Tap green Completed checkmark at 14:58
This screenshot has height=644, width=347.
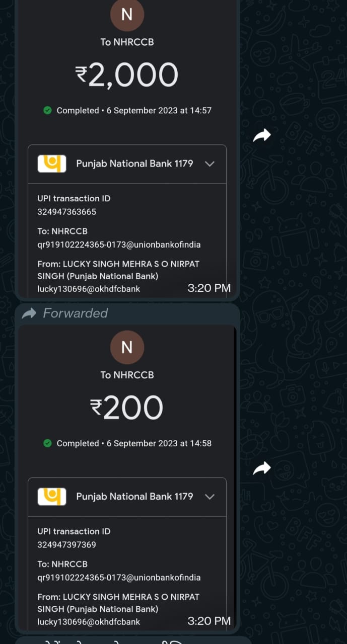click(x=47, y=443)
